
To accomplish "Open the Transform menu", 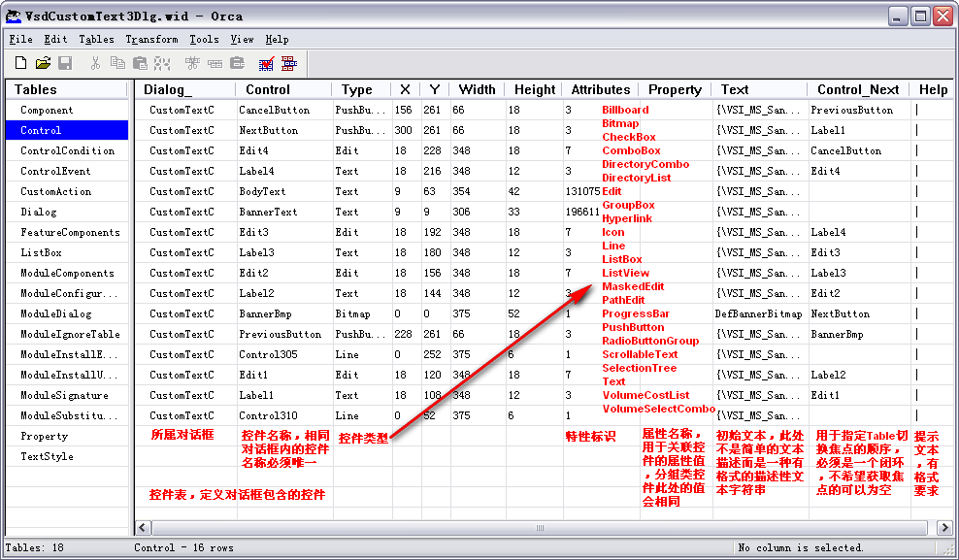I will [x=151, y=39].
